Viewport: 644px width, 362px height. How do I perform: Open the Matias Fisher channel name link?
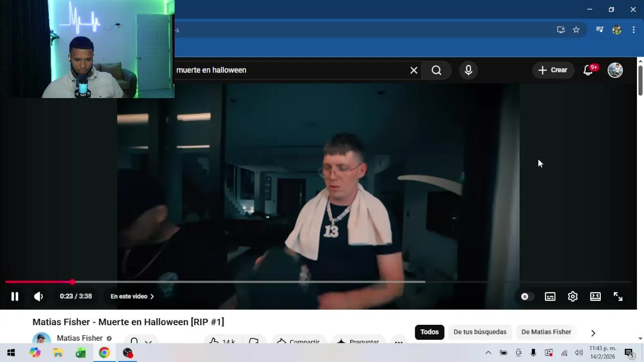tap(79, 338)
